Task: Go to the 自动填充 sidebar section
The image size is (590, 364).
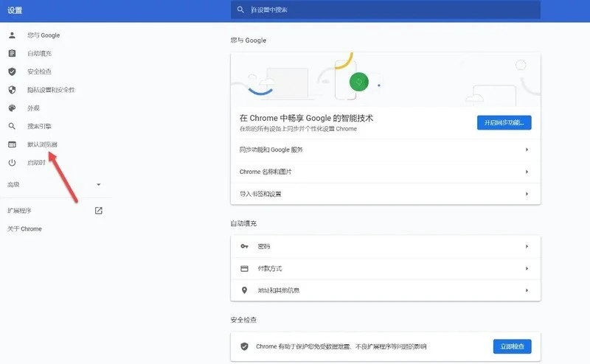Action: coord(40,53)
